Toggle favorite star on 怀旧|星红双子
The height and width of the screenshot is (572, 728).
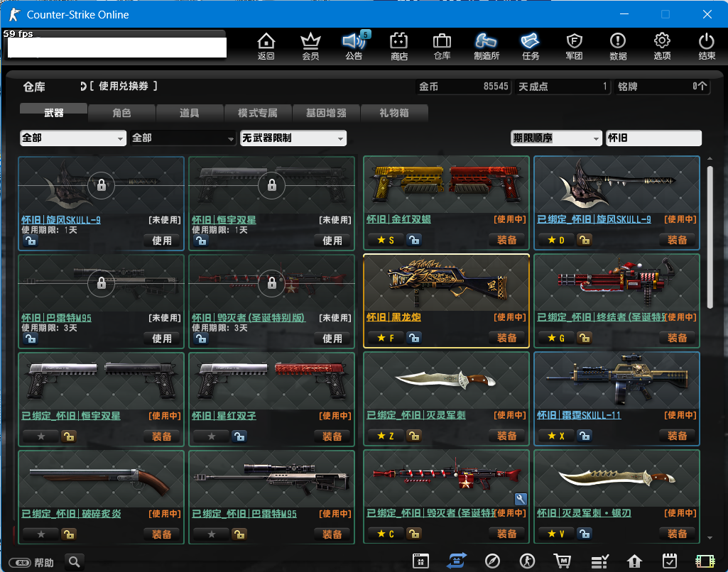pos(211,436)
